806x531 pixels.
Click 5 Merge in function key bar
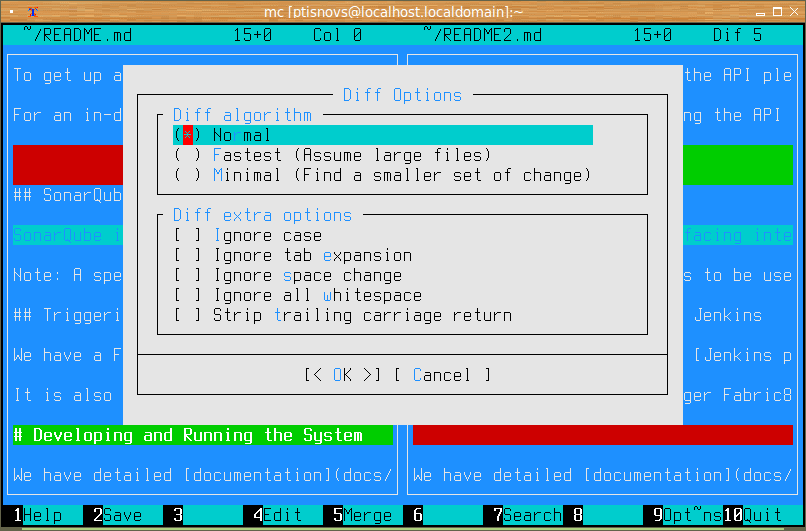pos(362,515)
